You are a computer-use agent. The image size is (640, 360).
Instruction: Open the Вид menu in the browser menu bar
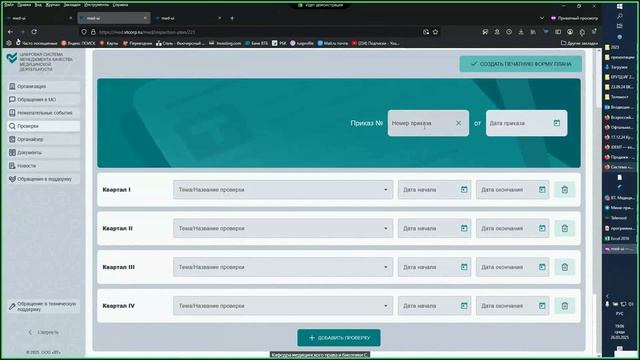pyautogui.click(x=38, y=5)
